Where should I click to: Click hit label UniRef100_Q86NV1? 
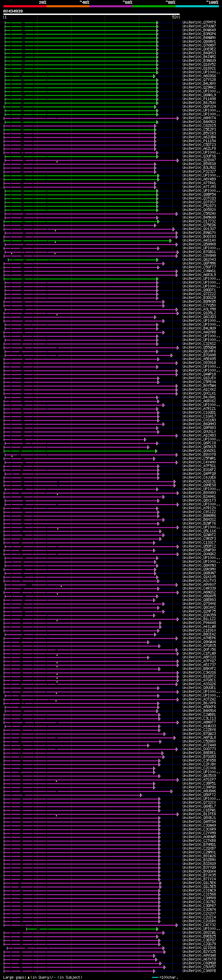point(199,41)
